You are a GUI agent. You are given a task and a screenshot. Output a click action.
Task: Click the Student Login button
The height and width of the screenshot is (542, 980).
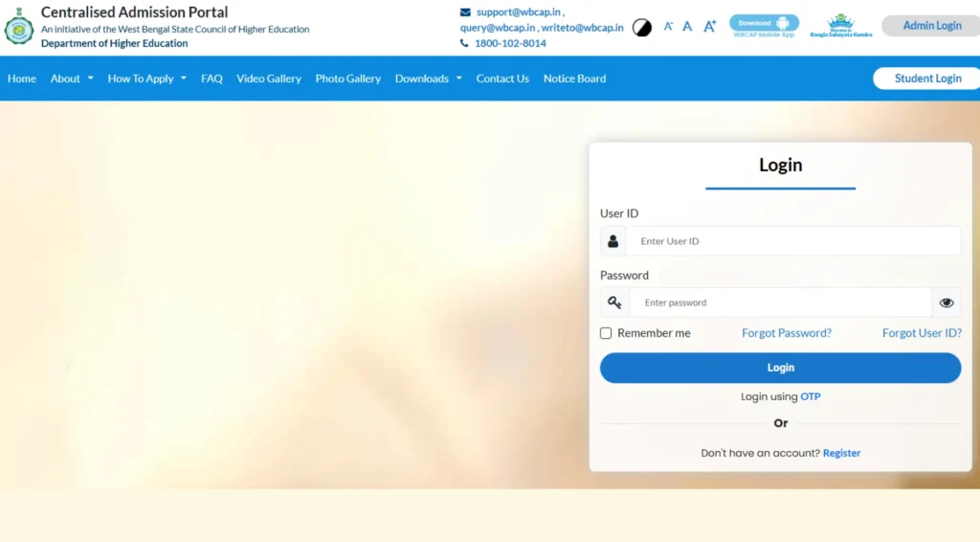(927, 79)
